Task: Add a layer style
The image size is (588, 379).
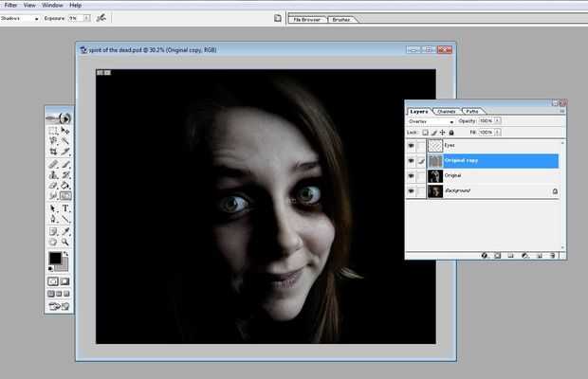Action: tap(485, 256)
